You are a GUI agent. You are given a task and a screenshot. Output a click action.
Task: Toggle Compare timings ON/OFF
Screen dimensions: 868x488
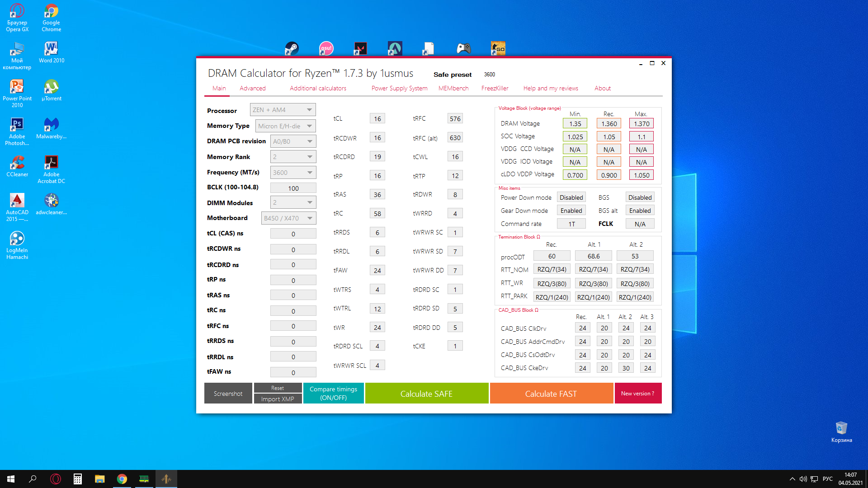(x=333, y=393)
